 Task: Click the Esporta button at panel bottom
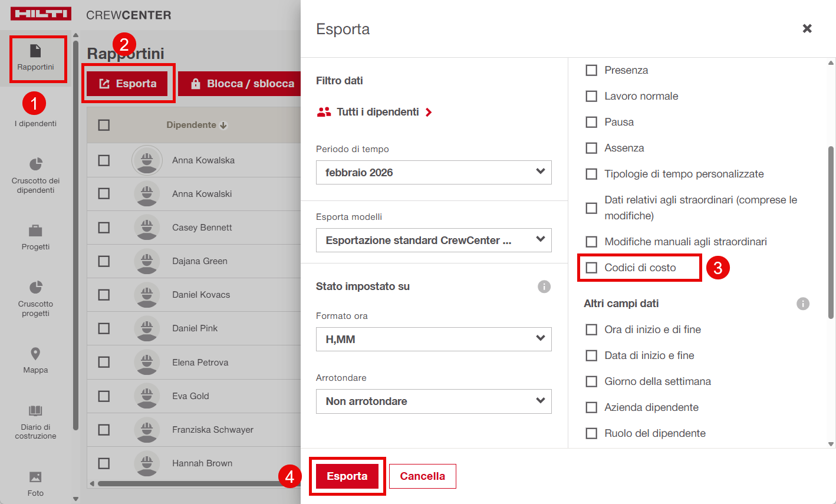(x=347, y=476)
